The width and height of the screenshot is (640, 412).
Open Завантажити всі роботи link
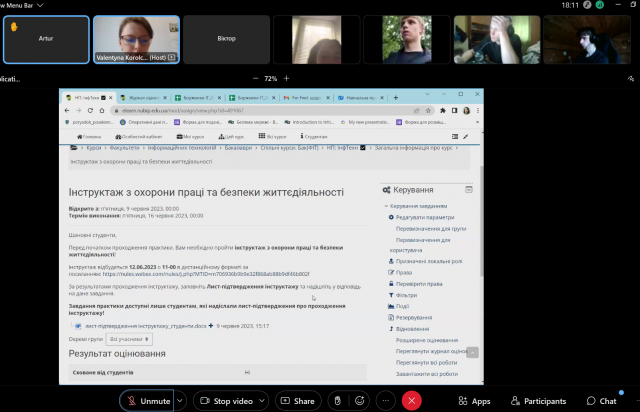tap(427, 374)
